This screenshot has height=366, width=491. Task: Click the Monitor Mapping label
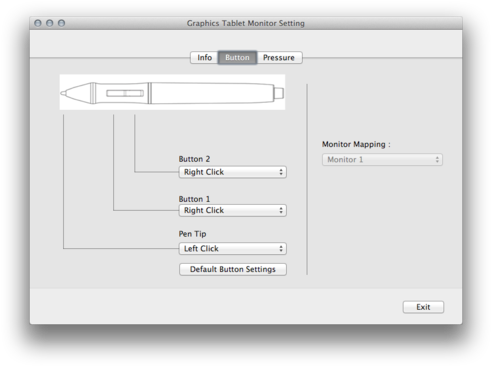[356, 144]
